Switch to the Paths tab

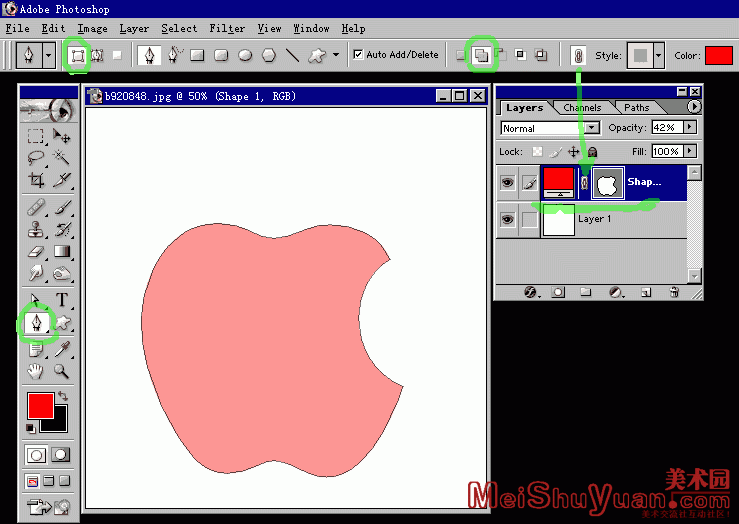pos(637,108)
